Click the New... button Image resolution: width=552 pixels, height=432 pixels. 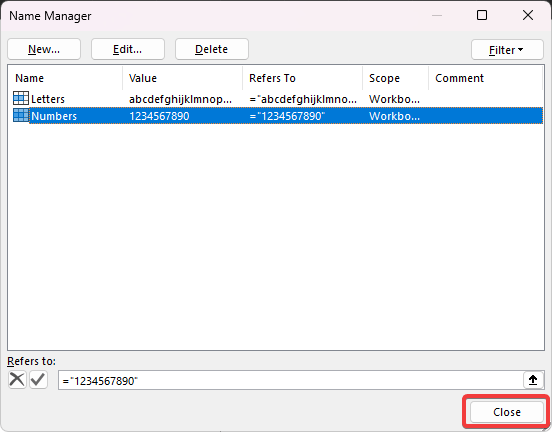tap(44, 49)
